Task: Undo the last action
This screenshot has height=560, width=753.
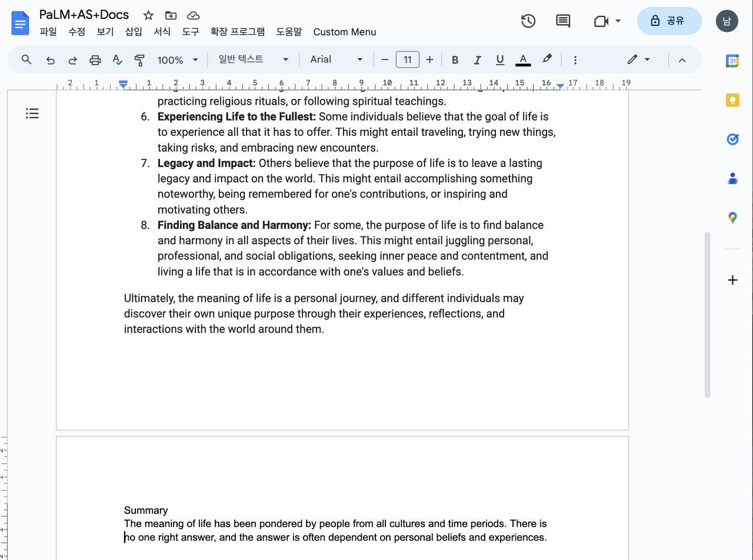Action: click(51, 60)
